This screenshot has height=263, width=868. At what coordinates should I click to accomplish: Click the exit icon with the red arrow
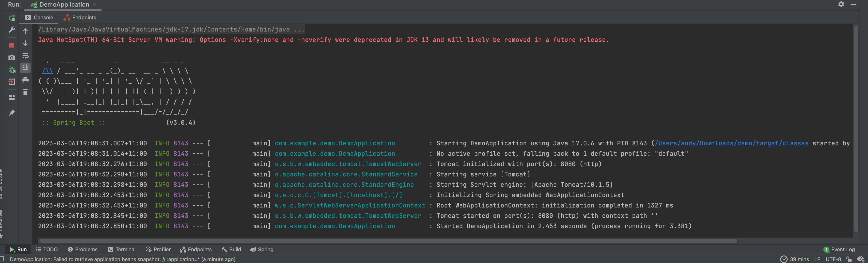(12, 82)
